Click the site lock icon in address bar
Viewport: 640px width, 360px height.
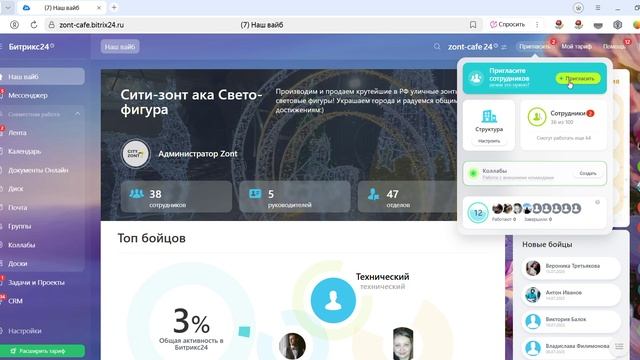tap(51, 25)
